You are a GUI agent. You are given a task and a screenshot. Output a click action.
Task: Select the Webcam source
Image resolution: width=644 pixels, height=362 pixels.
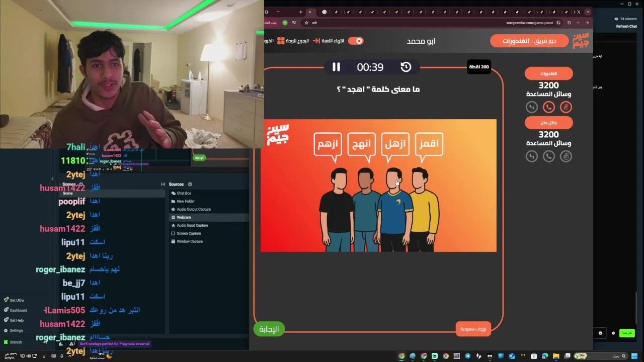[208, 217]
